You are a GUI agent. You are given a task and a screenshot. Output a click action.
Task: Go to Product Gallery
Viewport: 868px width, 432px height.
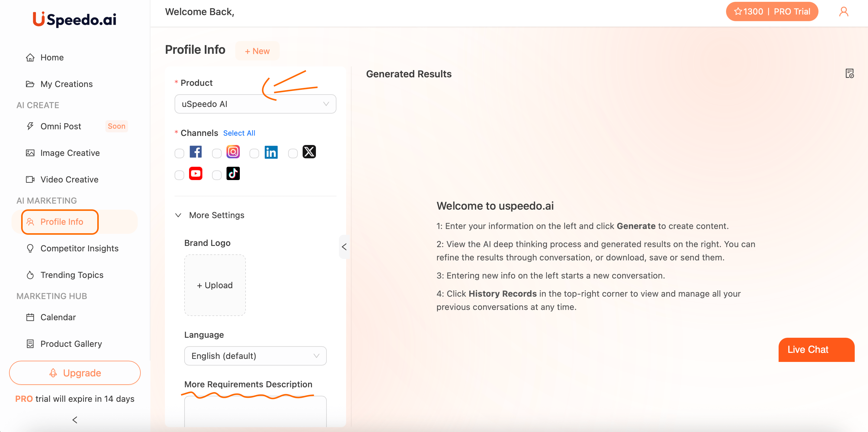point(71,344)
